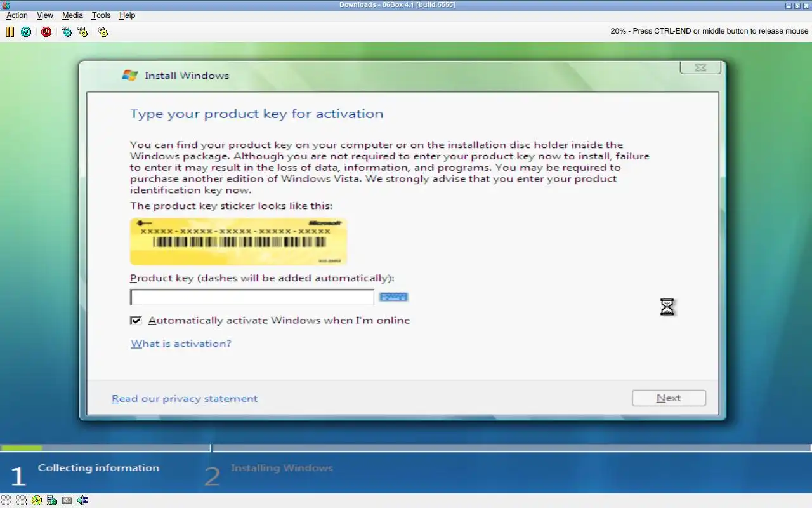Open 86Box settings from the toolbar icon
The height and width of the screenshot is (508, 812).
pos(103,31)
